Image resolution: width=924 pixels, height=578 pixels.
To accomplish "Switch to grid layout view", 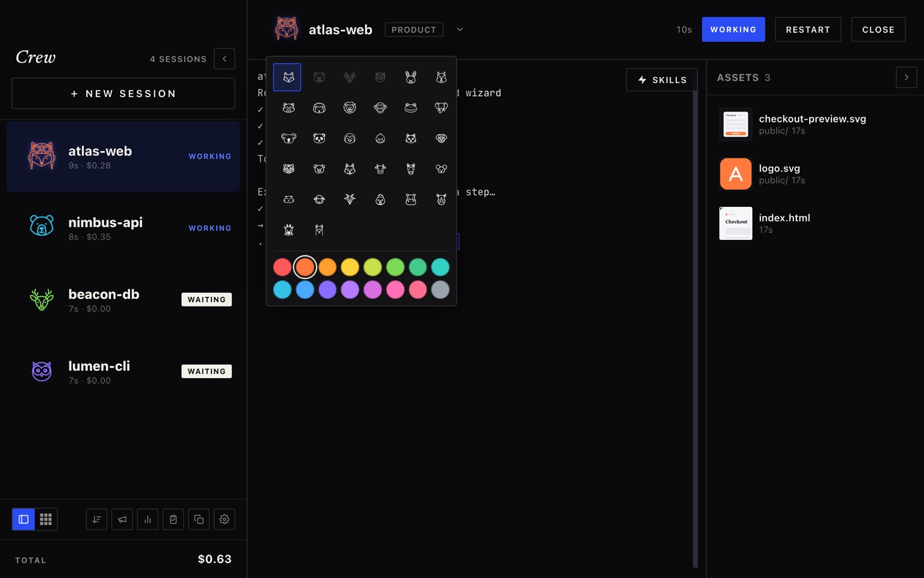I will [46, 520].
